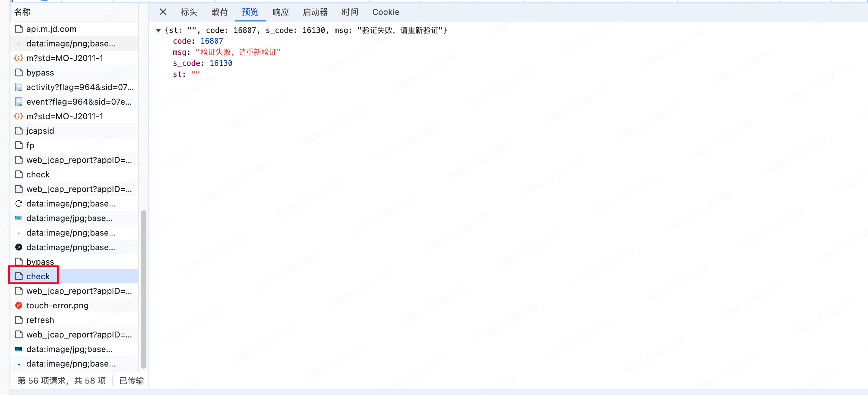Click red error icon of touch-error.png
Screen dimensions: 868x395
19,306
